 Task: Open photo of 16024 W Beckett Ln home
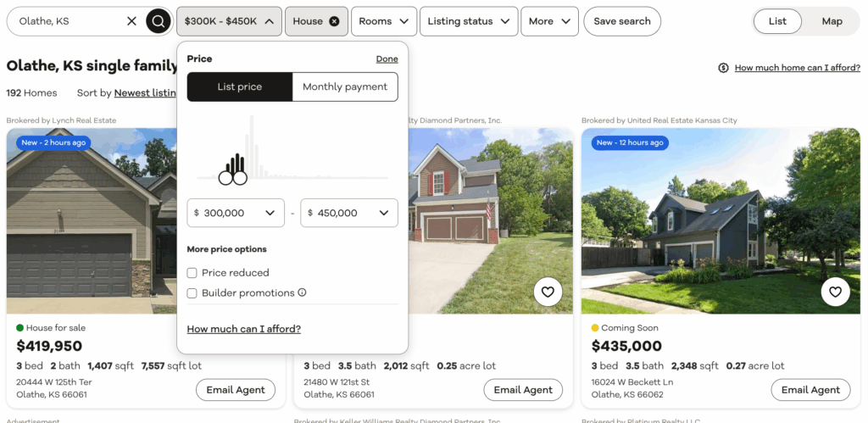tap(721, 221)
